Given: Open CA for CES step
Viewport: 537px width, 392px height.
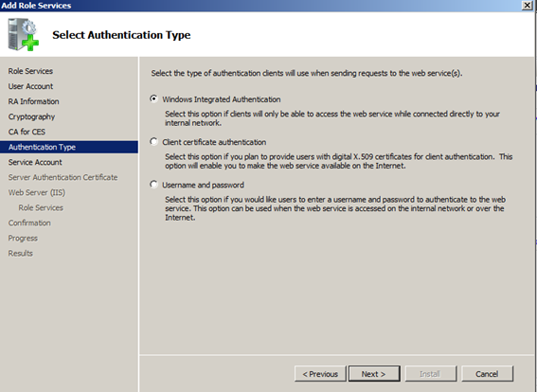Looking at the screenshot, I should click(x=27, y=132).
